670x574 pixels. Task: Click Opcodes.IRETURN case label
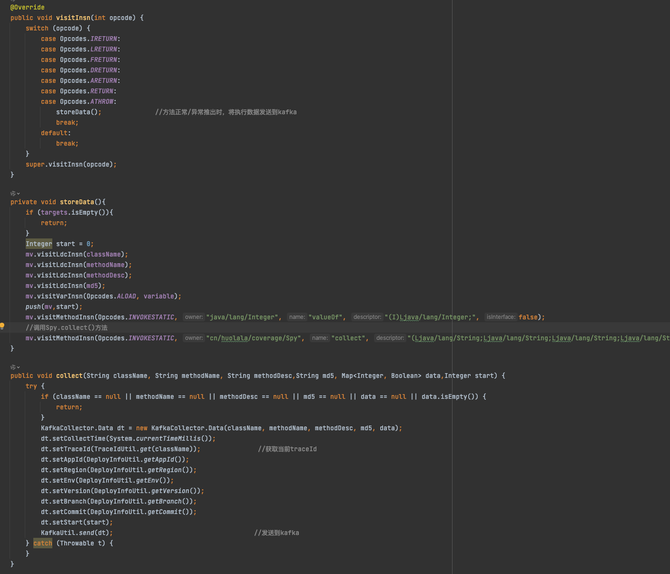pos(89,39)
